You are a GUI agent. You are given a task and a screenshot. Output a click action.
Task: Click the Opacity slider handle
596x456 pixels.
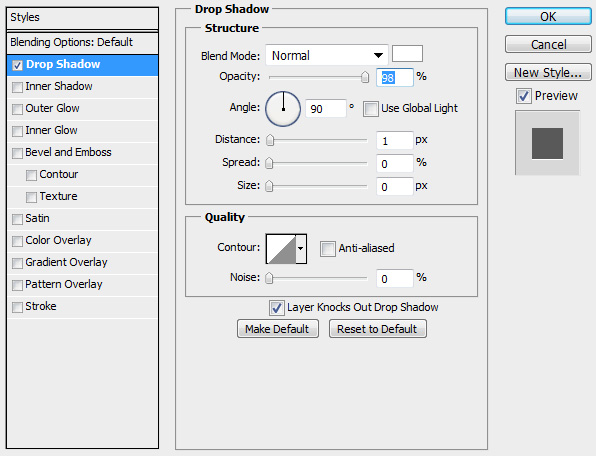365,77
